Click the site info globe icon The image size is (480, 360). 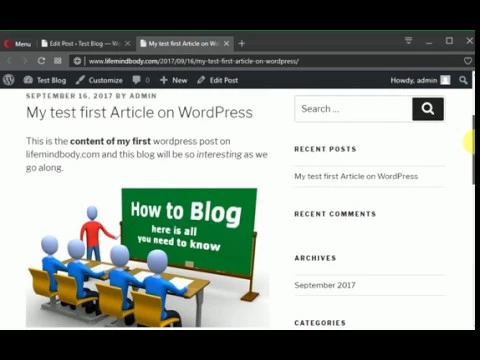(x=77, y=61)
